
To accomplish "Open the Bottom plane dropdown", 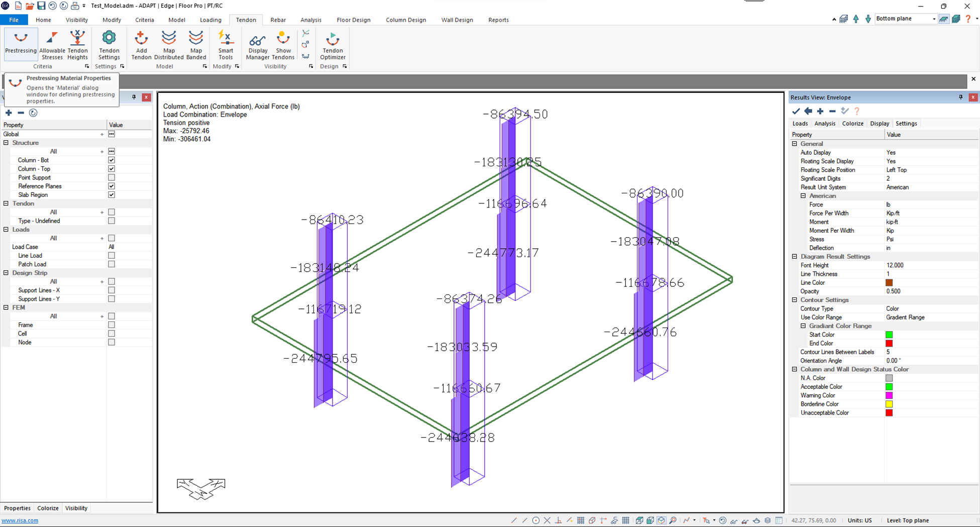I will [933, 19].
